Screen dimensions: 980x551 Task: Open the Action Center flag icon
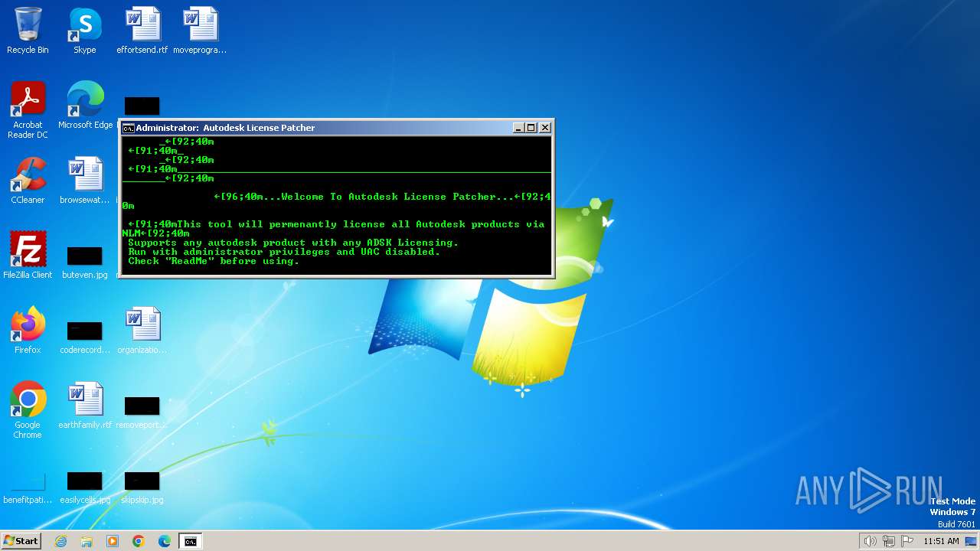pyautogui.click(x=907, y=541)
